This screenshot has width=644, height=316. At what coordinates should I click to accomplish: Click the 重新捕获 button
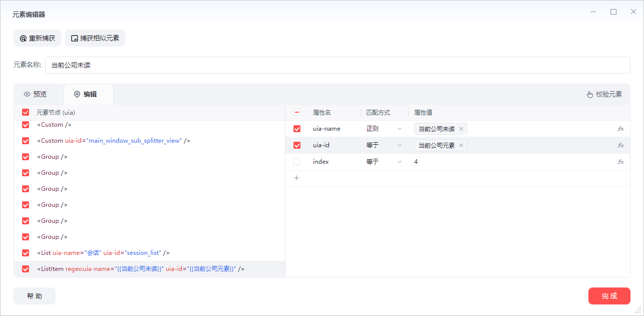(38, 38)
